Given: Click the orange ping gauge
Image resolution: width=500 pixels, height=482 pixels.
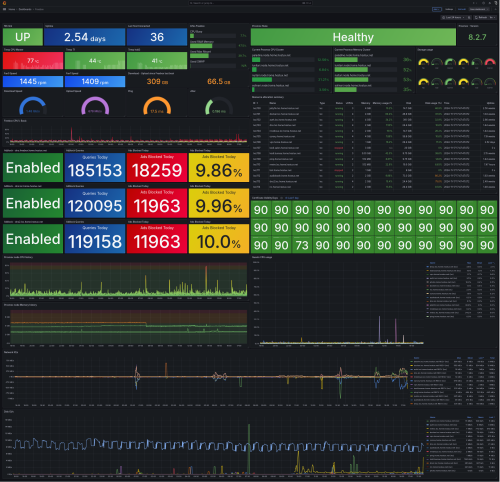Looking at the screenshot, I should [x=157, y=106].
